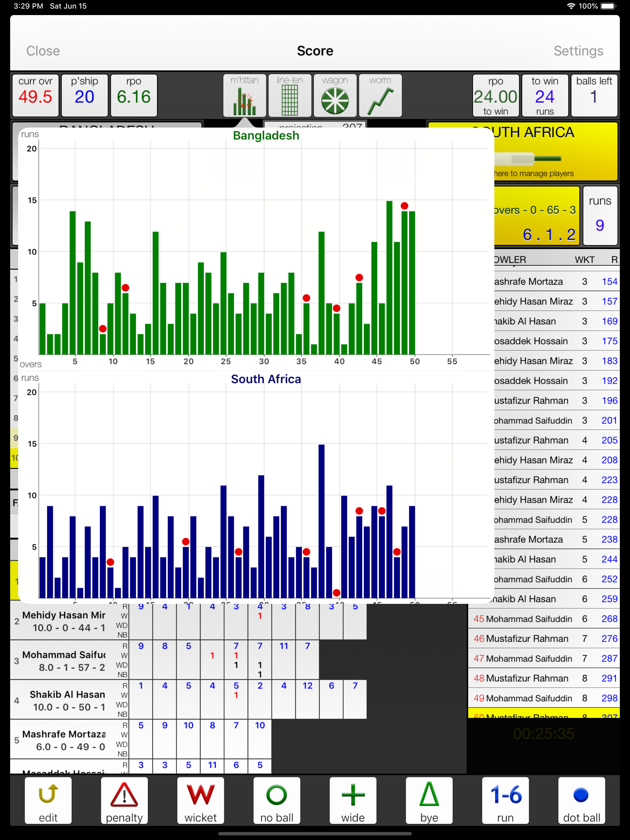This screenshot has height=840, width=630.
Task: Tap the balls left 1 box
Action: tap(594, 95)
